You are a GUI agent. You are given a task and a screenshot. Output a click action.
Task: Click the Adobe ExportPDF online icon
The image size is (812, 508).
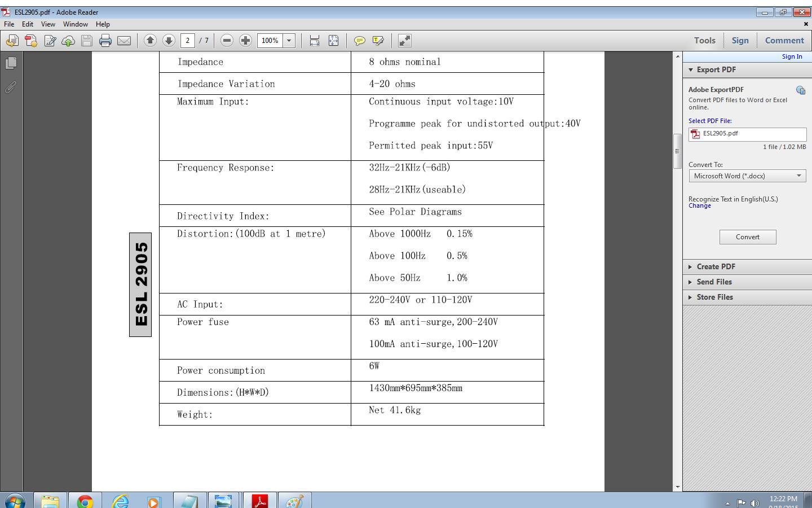(801, 90)
